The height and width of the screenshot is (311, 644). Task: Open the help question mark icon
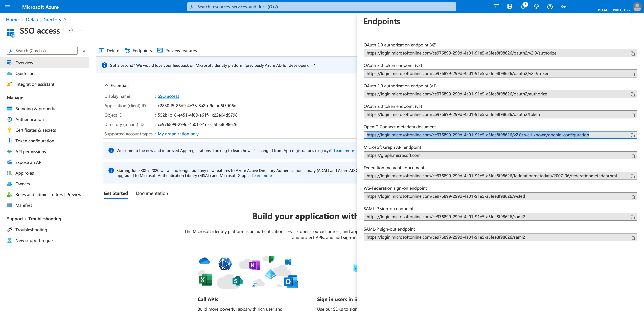(550, 7)
